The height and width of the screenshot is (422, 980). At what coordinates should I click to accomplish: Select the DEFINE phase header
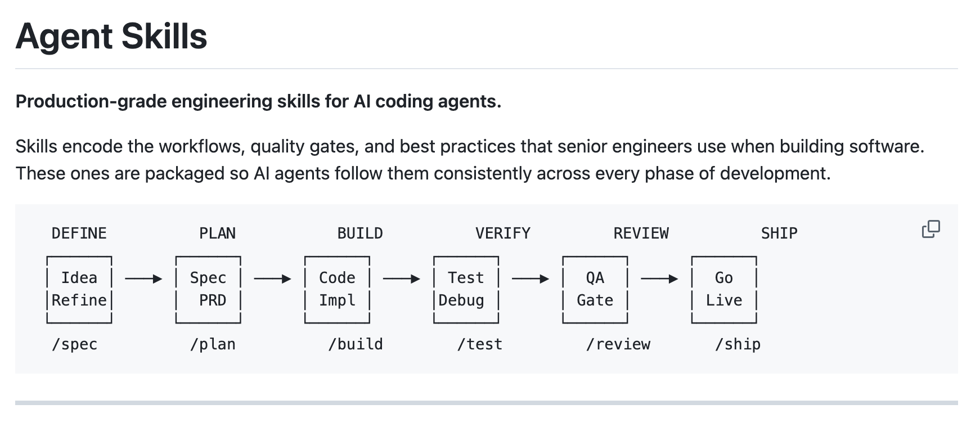point(79,232)
